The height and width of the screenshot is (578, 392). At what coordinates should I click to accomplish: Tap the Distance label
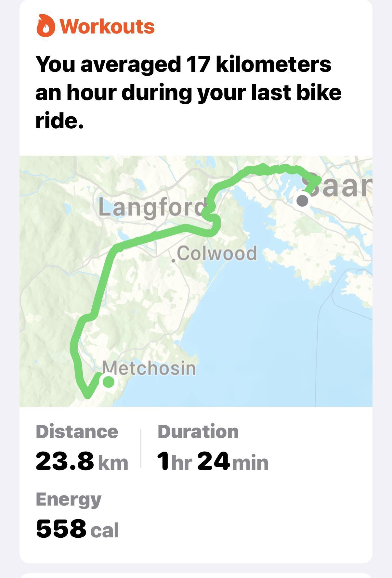click(77, 432)
